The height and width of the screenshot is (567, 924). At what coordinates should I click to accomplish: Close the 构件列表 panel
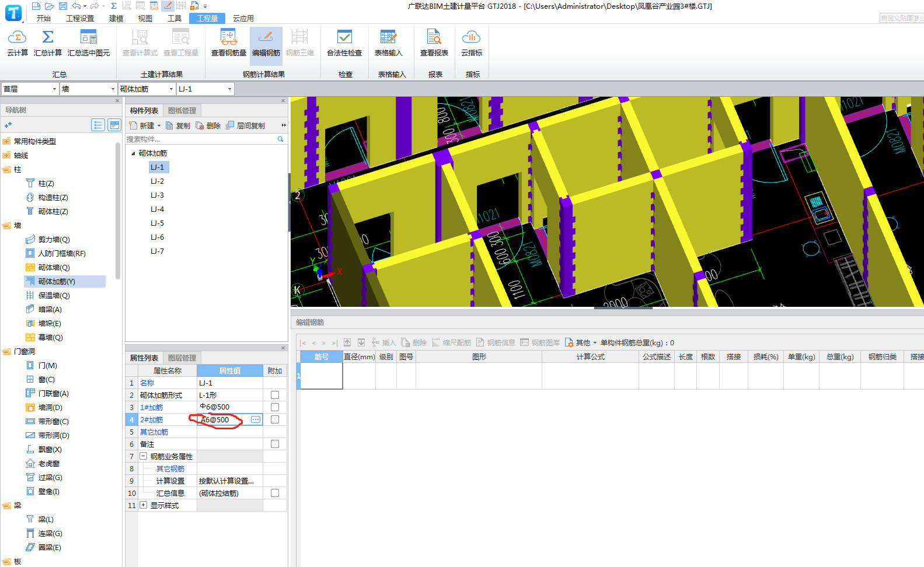283,100
